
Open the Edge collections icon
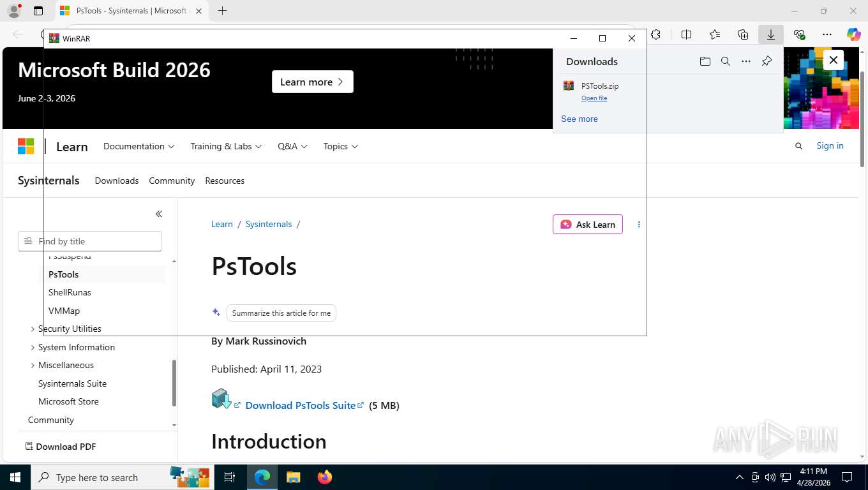(x=742, y=34)
